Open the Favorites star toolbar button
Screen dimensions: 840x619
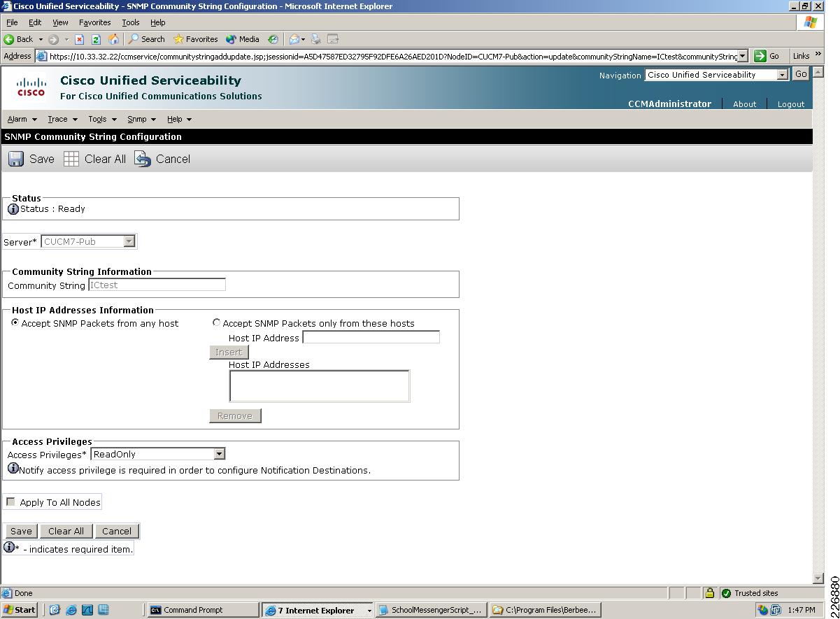tap(196, 39)
